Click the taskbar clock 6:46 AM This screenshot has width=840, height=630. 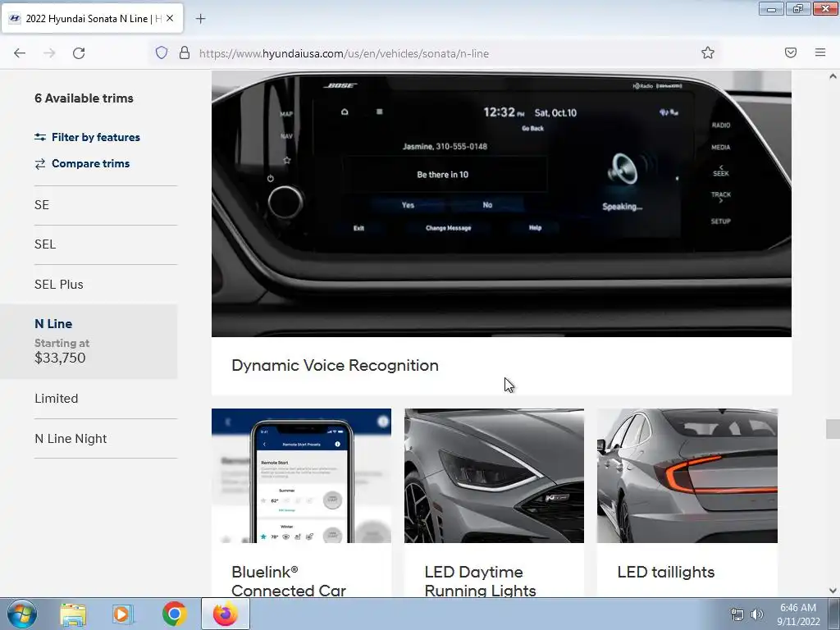[798, 608]
